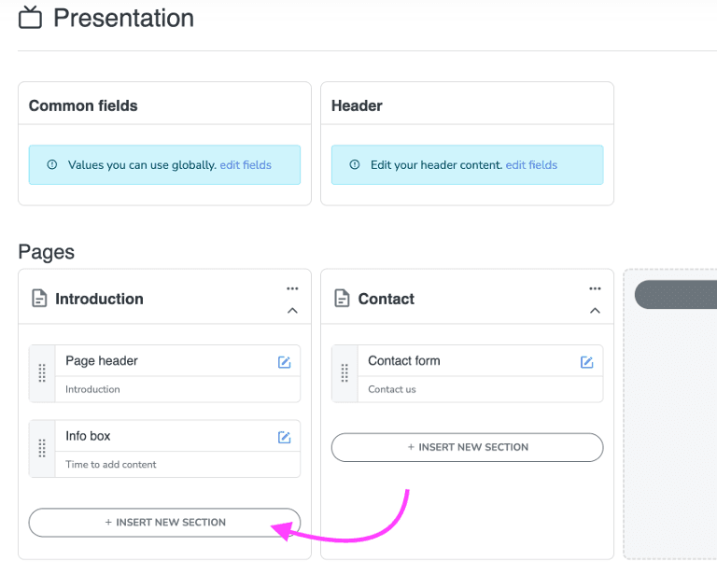This screenshot has height=588, width=717.
Task: Open the Introduction page three-dot menu
Action: click(292, 288)
